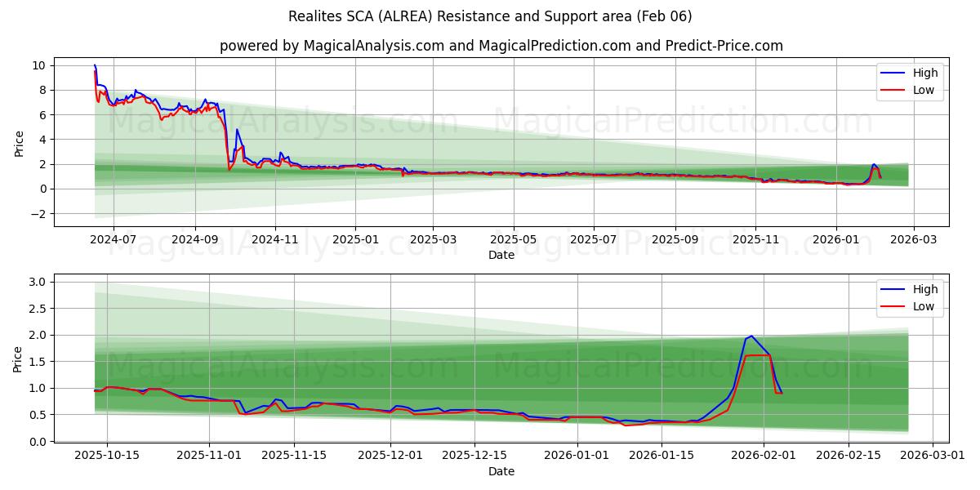Click the "2025-05" tick label on top chart
This screenshot has height=490, width=980.
514,239
